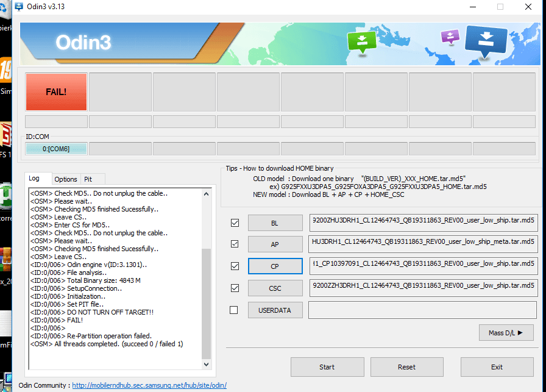
Task: Click log line 'DO NOT TURN OFF TARGET!!'
Action: 92,312
